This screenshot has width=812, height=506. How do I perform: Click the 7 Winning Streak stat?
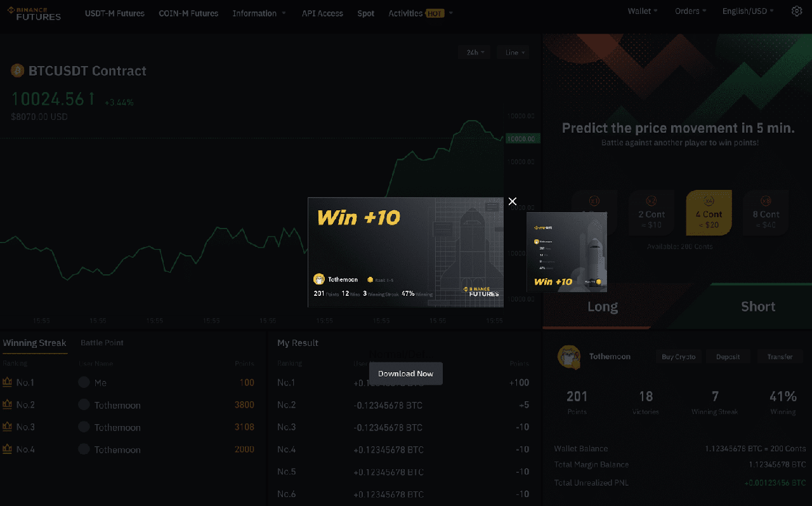tap(715, 402)
